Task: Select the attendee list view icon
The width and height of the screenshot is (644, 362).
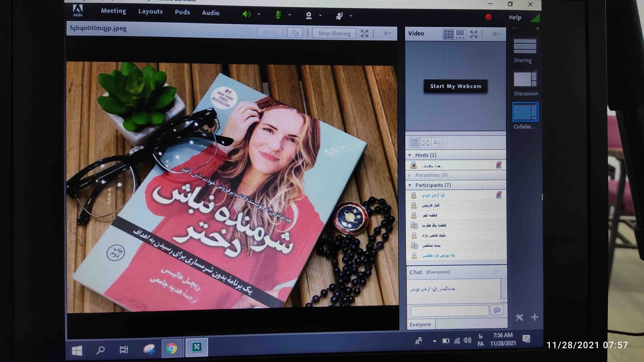Action: (414, 143)
